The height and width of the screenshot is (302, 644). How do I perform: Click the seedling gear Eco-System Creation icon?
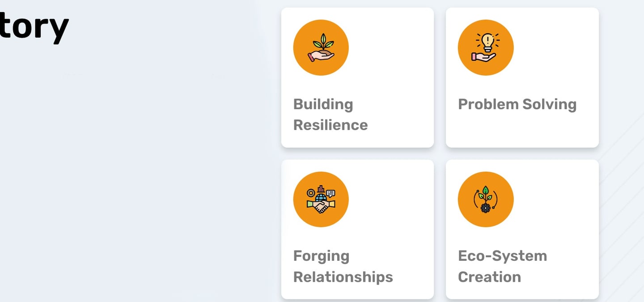click(x=485, y=200)
